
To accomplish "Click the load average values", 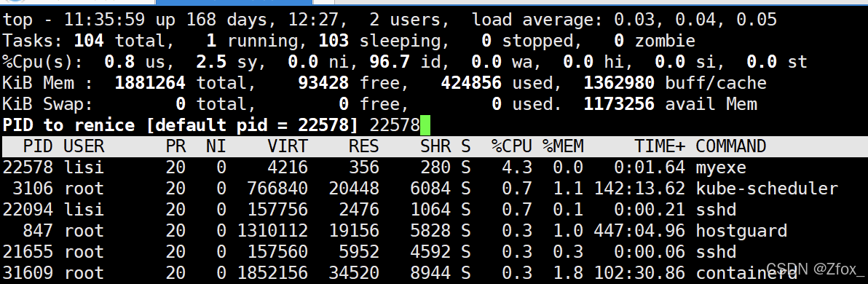I will 695,20.
